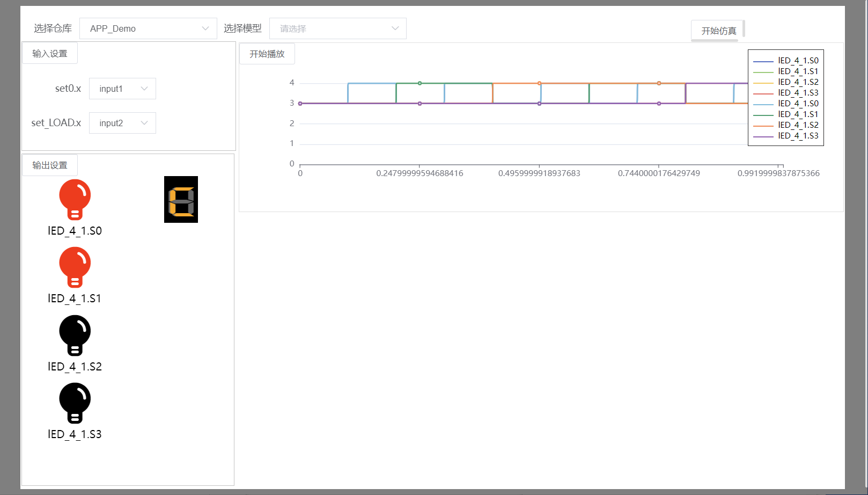Click the LED_4_1.S3 label under the bulb

click(x=75, y=434)
